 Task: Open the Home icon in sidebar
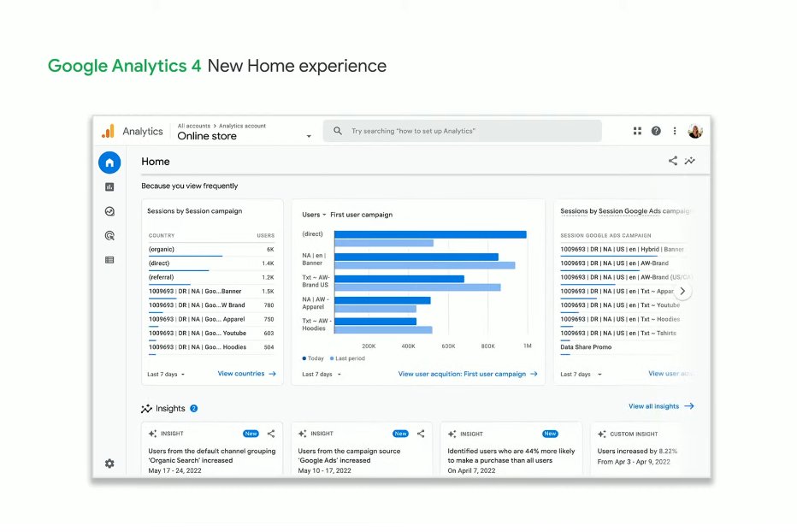109,163
